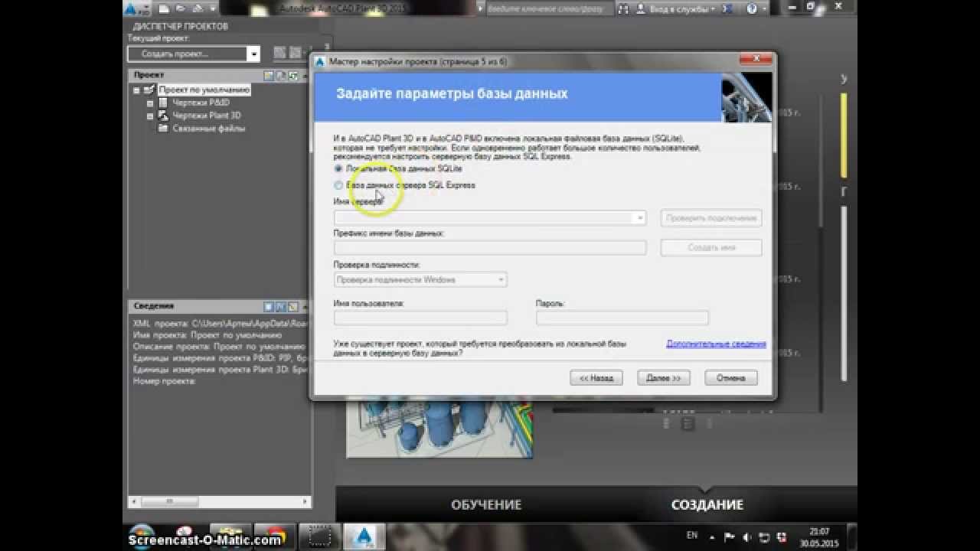Click the left arrow of the Сведения scrollbar
The height and width of the screenshot is (551, 980).
(136, 502)
